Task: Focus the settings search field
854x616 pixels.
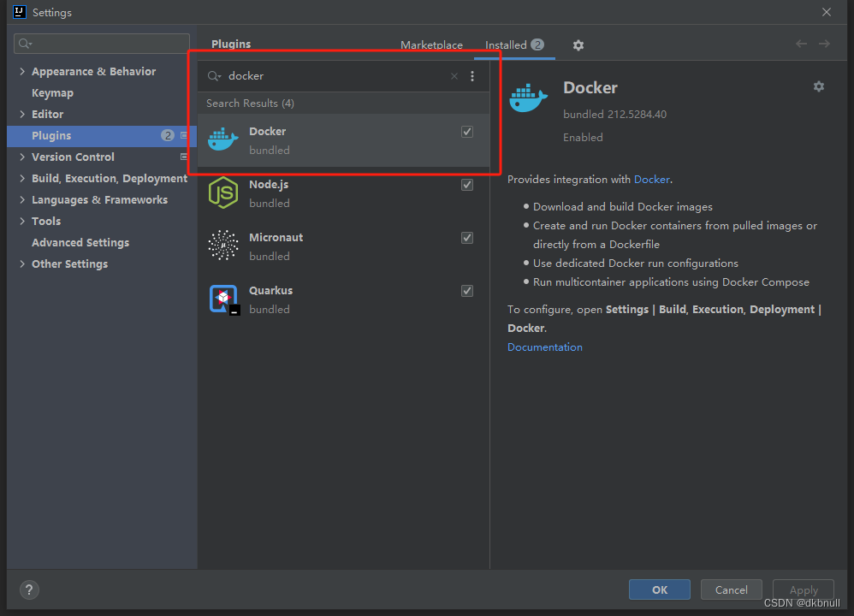Action: pyautogui.click(x=102, y=44)
